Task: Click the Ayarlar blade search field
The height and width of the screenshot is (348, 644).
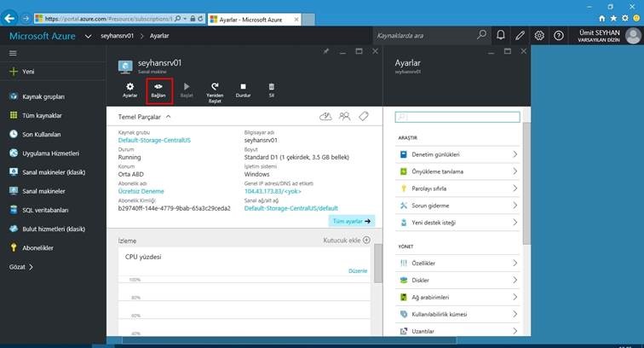Action: coord(457,117)
